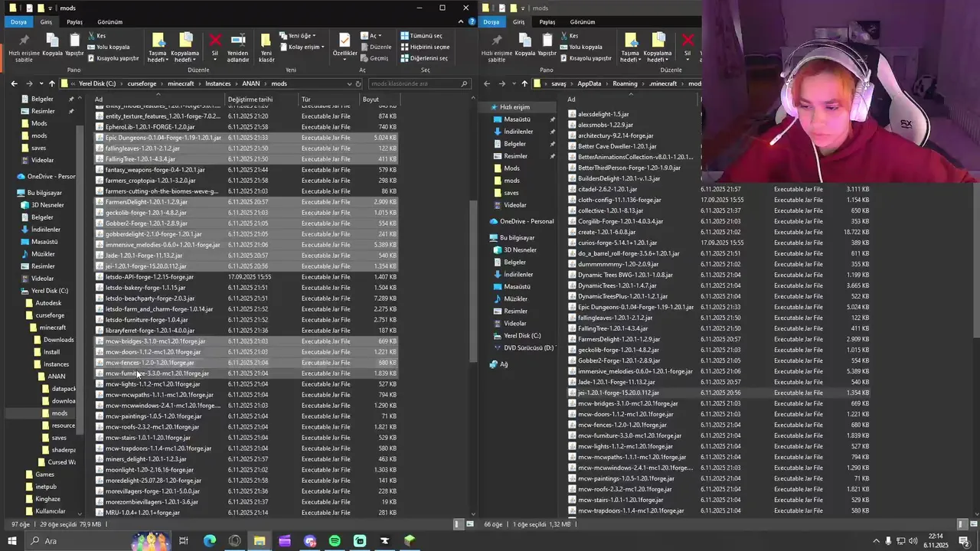Create folder with Yeni klasör in left window

click(266, 47)
